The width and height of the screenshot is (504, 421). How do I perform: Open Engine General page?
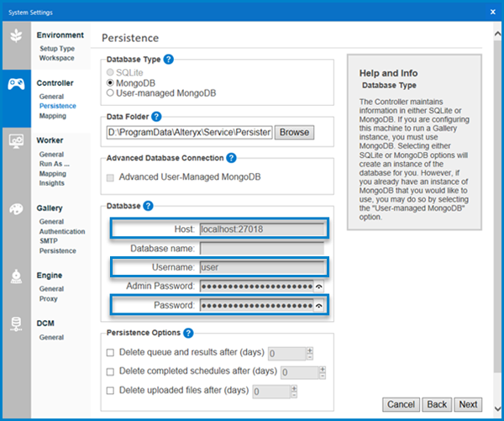coord(51,289)
